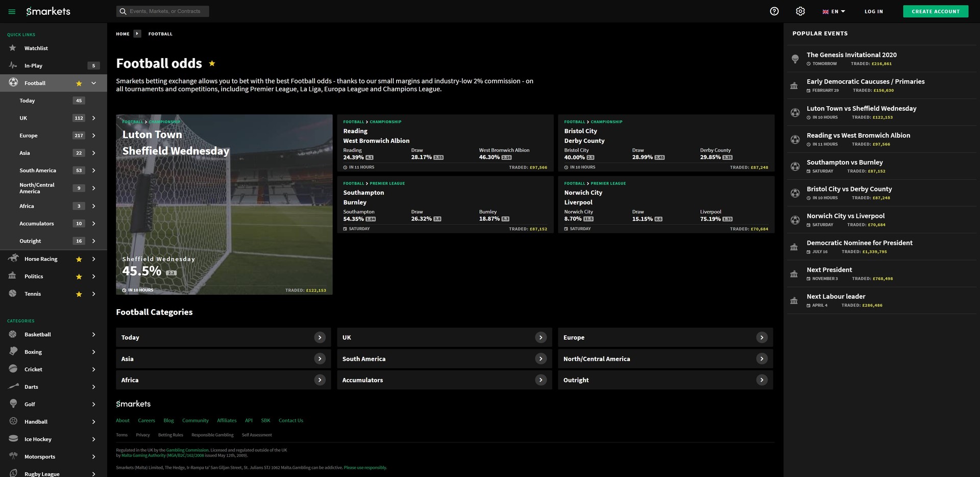Expand the Asia football submenu chevron
The width and height of the screenshot is (980, 477).
94,153
